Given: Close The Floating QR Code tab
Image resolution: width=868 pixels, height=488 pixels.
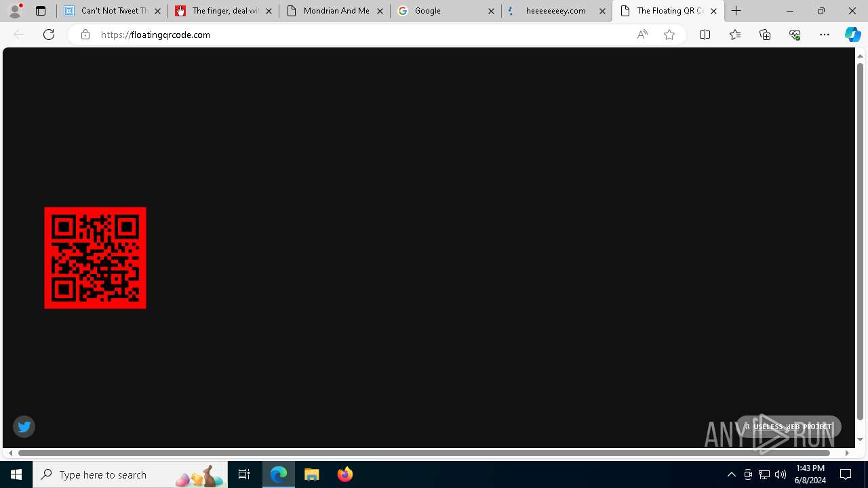Looking at the screenshot, I should (x=713, y=11).
